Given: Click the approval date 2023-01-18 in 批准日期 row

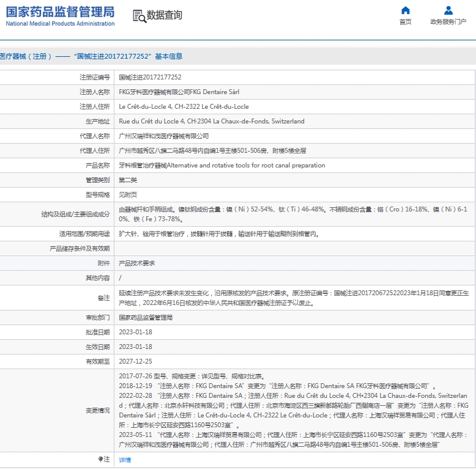Looking at the screenshot, I should 135,332.
